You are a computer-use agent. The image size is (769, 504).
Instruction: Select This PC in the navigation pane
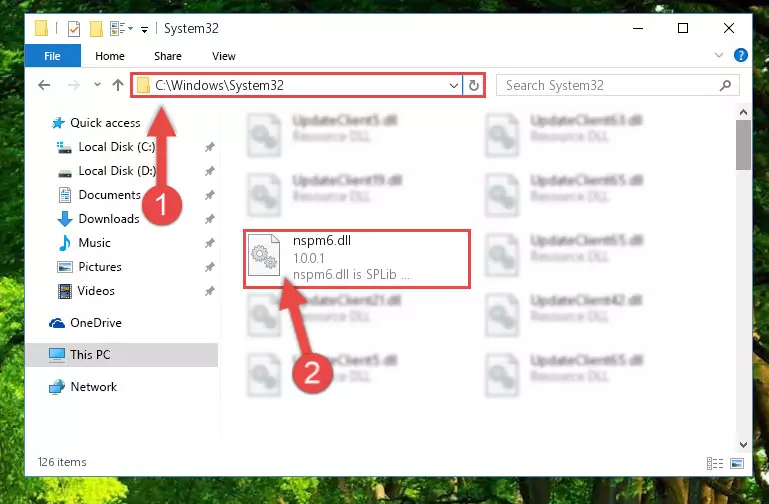point(122,354)
